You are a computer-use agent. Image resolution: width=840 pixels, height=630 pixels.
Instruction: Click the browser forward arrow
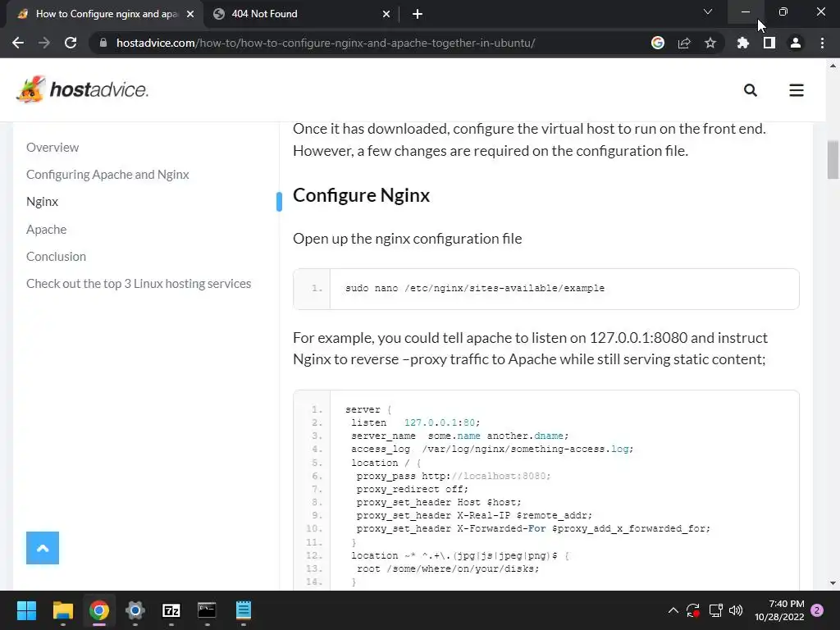(x=44, y=43)
